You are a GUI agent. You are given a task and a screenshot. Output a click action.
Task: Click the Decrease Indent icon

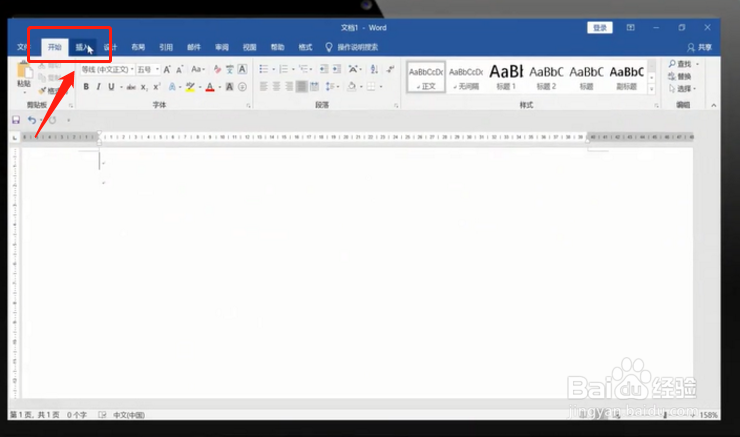[x=324, y=69]
